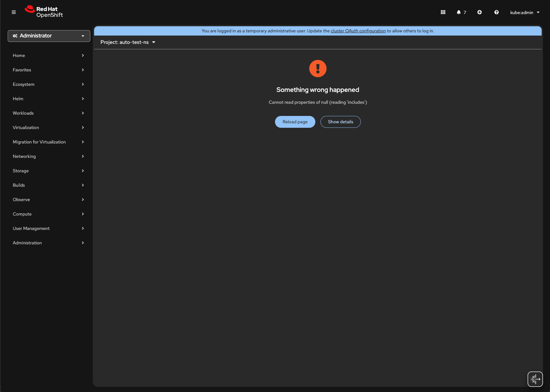The width and height of the screenshot is (550, 392).
Task: Expand the Administration navigation section
Action: 48,243
